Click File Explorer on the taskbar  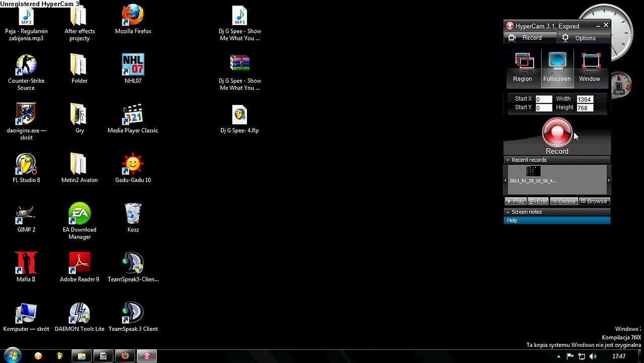[82, 356]
